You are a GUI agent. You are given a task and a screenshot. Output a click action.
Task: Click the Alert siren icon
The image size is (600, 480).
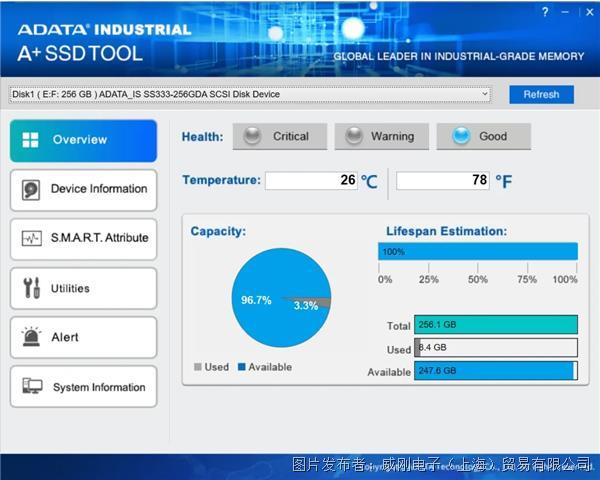32,337
